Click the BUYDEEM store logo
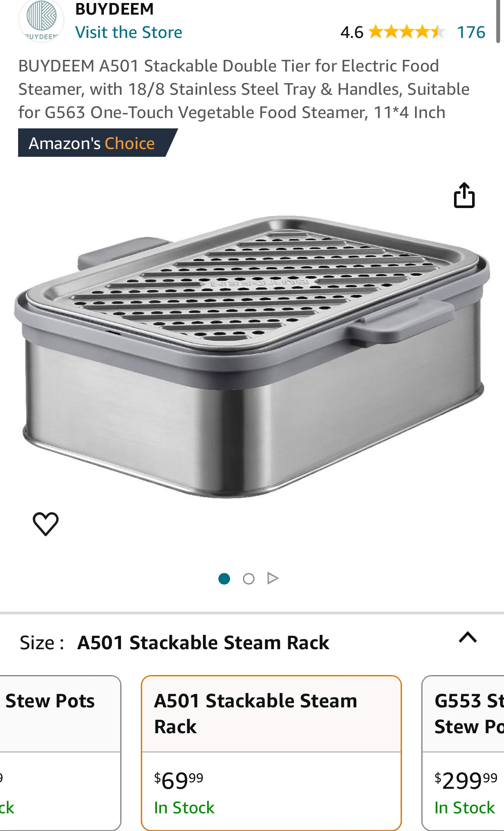The image size is (504, 831). (41, 21)
